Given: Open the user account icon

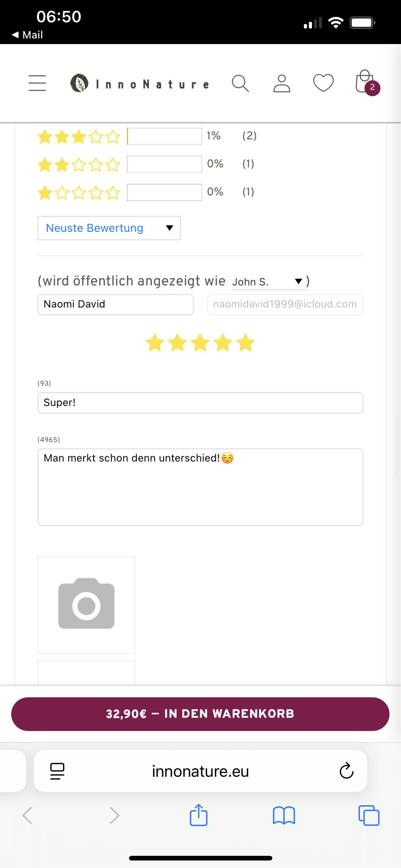Looking at the screenshot, I should tap(281, 83).
